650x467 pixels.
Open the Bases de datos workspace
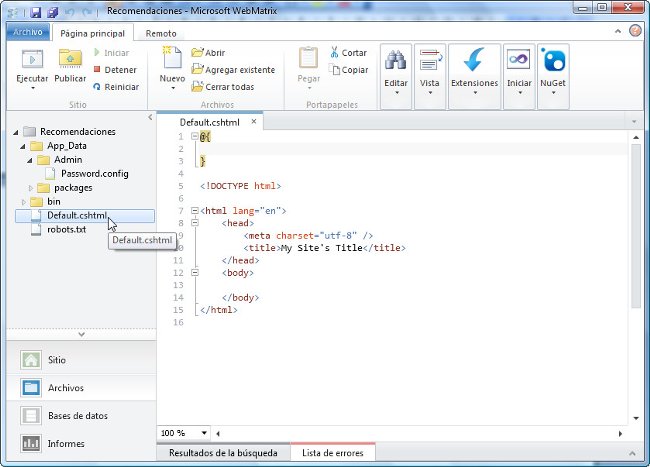pos(78,415)
